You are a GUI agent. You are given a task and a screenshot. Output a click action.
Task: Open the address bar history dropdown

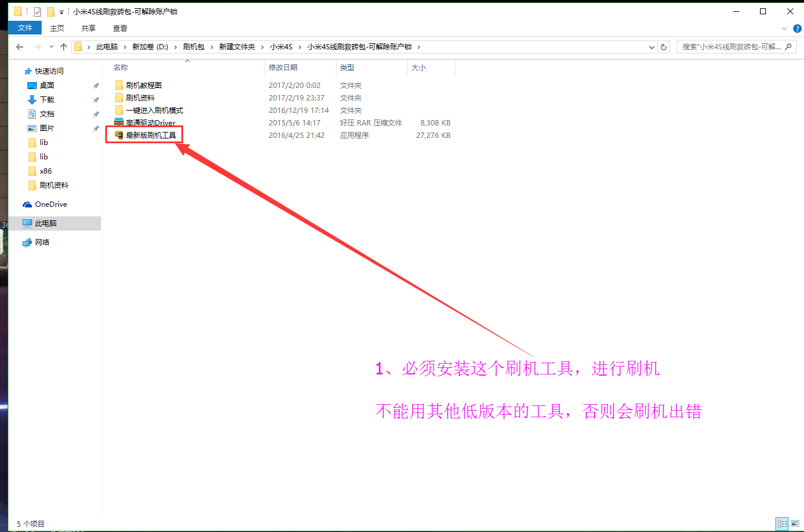(x=652, y=46)
